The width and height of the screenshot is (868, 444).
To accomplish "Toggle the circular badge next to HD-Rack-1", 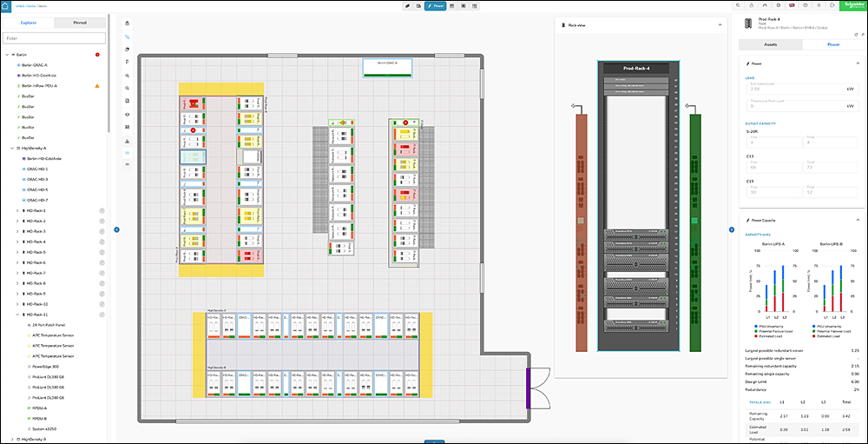I will coord(102,211).
